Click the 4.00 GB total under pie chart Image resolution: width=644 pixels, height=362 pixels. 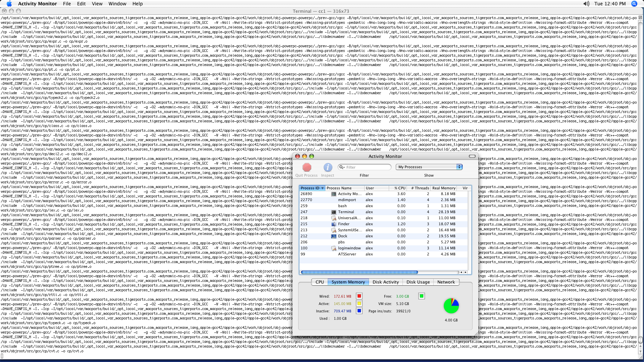pos(451,320)
